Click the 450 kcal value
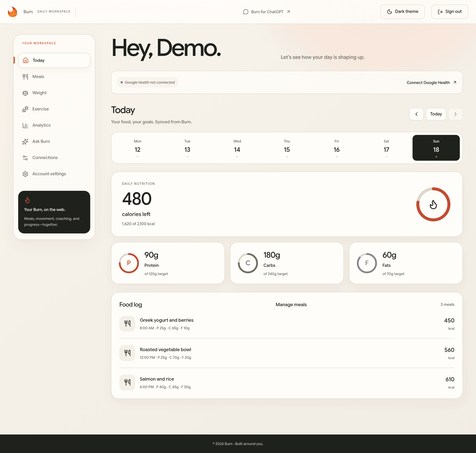This screenshot has width=476, height=453. (x=449, y=320)
